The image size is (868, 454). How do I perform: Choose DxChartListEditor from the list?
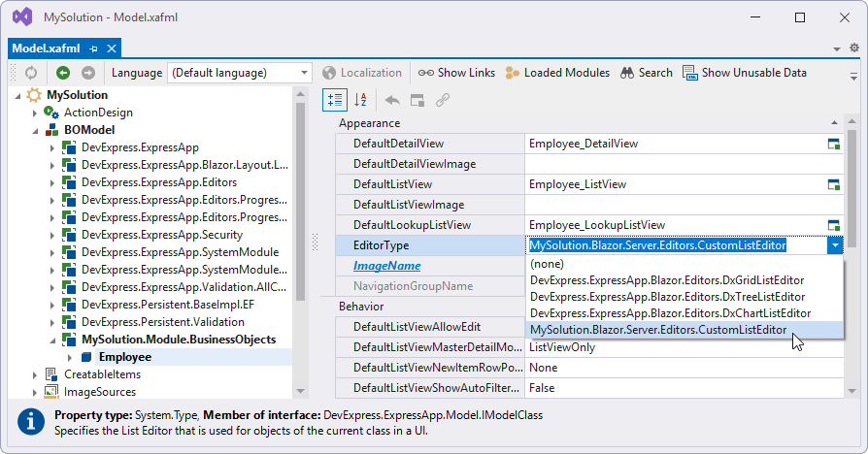tap(684, 313)
